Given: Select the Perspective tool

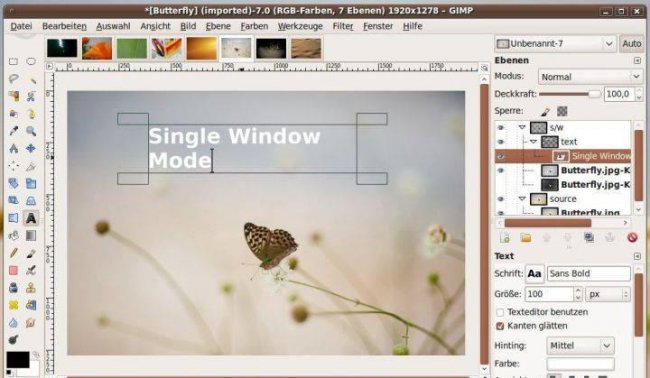Looking at the screenshot, I should point(31,201).
